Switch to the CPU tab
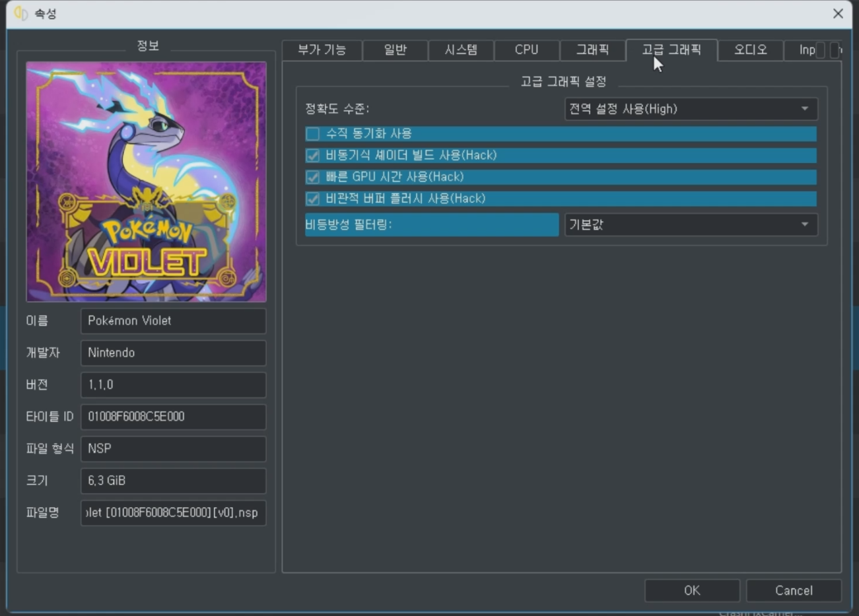The image size is (859, 616). pos(526,50)
